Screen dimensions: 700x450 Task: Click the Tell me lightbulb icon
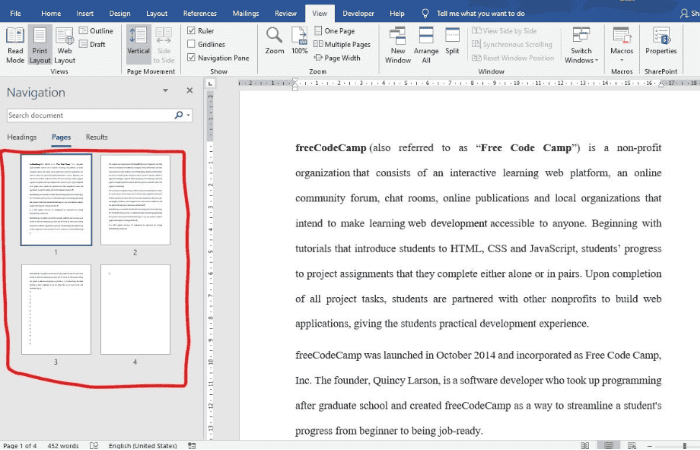(x=425, y=13)
